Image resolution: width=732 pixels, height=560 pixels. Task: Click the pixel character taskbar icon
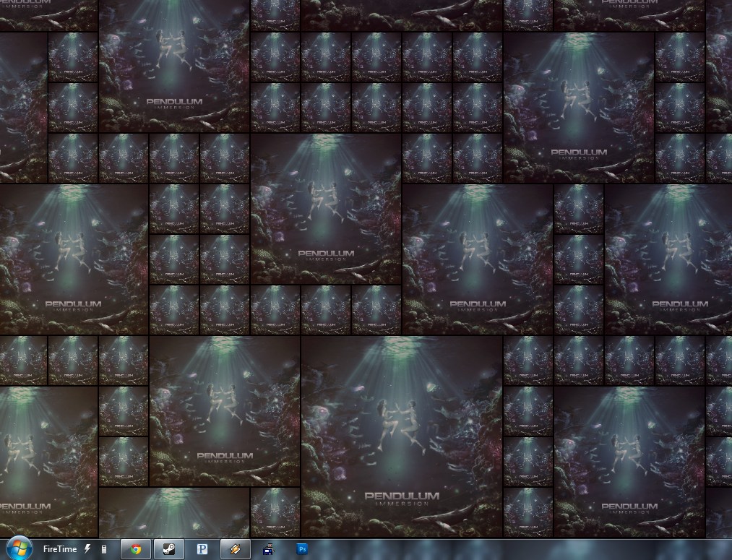[269, 549]
